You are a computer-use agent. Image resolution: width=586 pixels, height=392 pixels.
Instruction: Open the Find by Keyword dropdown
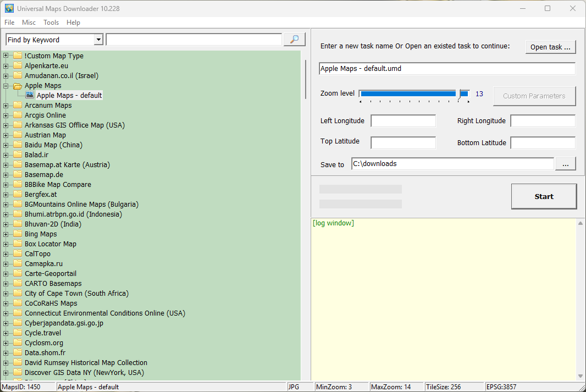98,40
